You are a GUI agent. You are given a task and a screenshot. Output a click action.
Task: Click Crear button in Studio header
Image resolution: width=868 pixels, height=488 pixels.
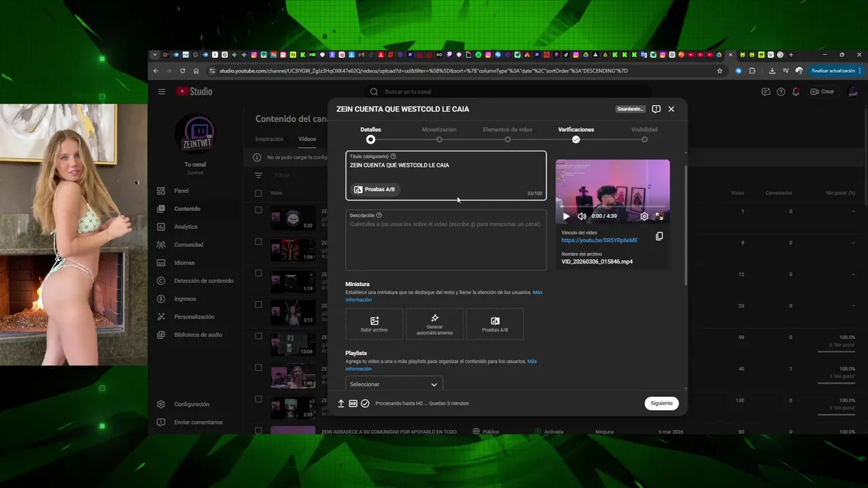pos(823,91)
